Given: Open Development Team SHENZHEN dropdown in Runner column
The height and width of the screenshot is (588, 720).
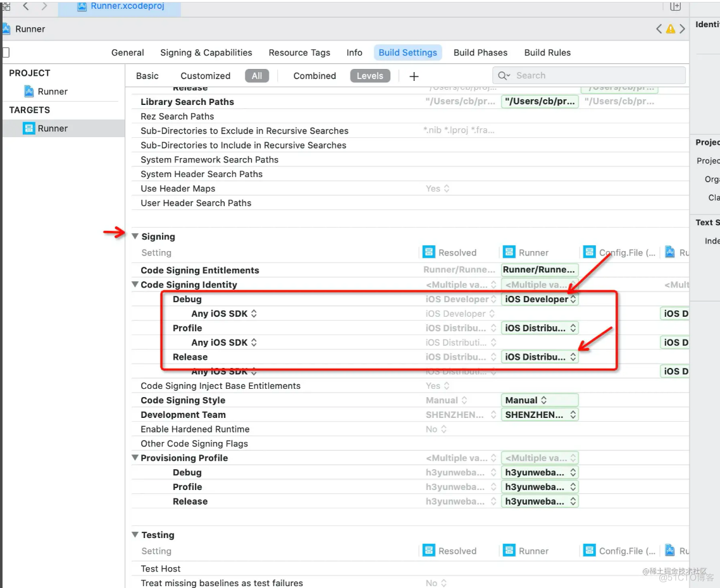Looking at the screenshot, I should 540,415.
